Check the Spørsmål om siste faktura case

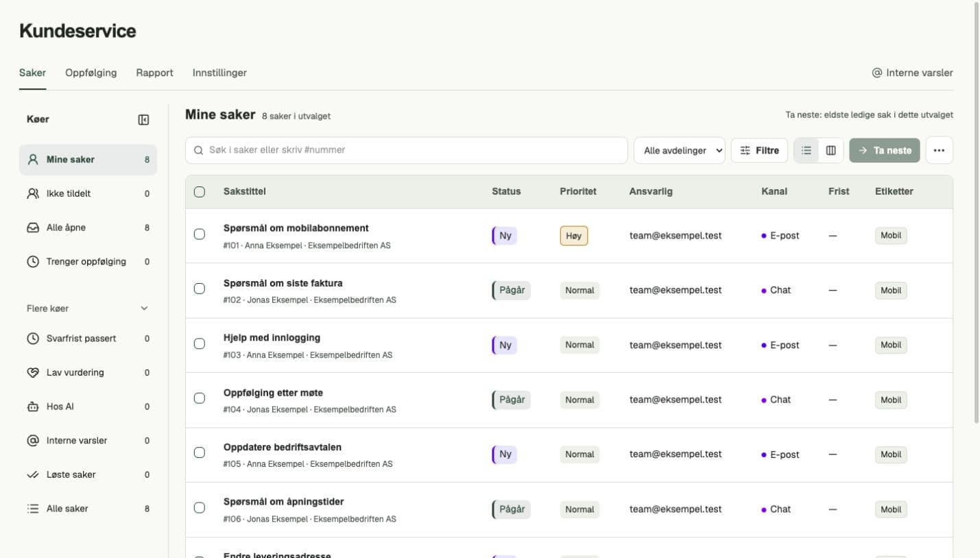pos(200,289)
